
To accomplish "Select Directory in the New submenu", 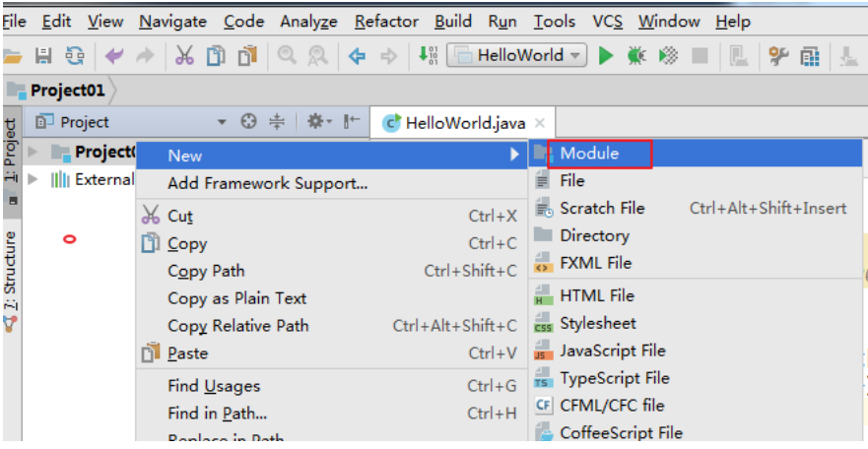I will 696,235.
